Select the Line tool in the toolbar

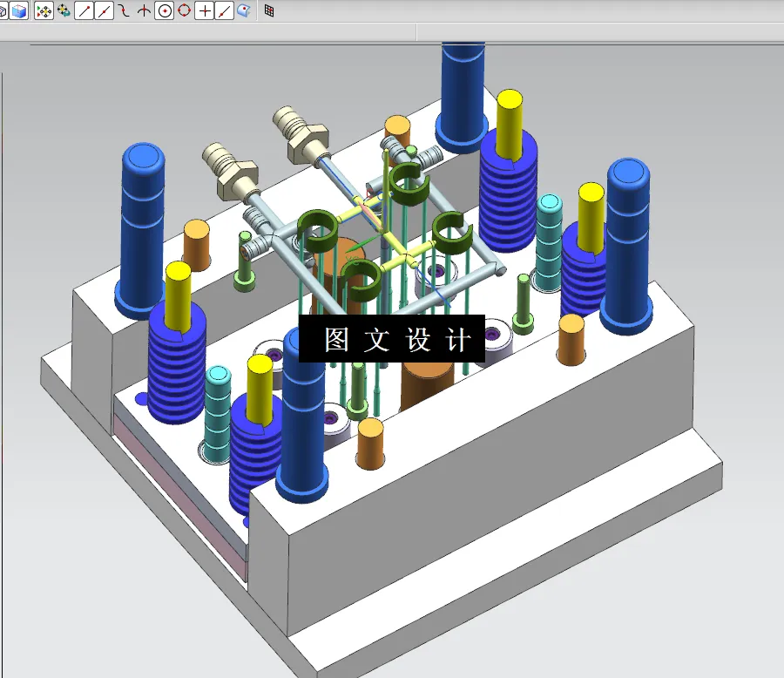[x=84, y=11]
